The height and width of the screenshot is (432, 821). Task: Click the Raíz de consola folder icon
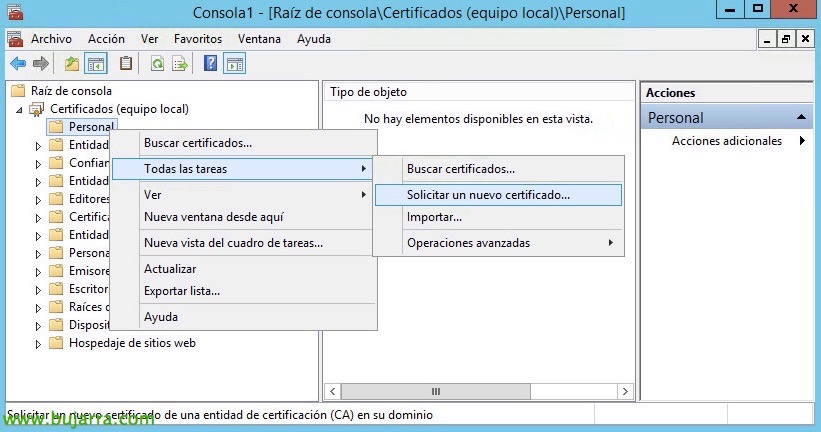pos(18,91)
